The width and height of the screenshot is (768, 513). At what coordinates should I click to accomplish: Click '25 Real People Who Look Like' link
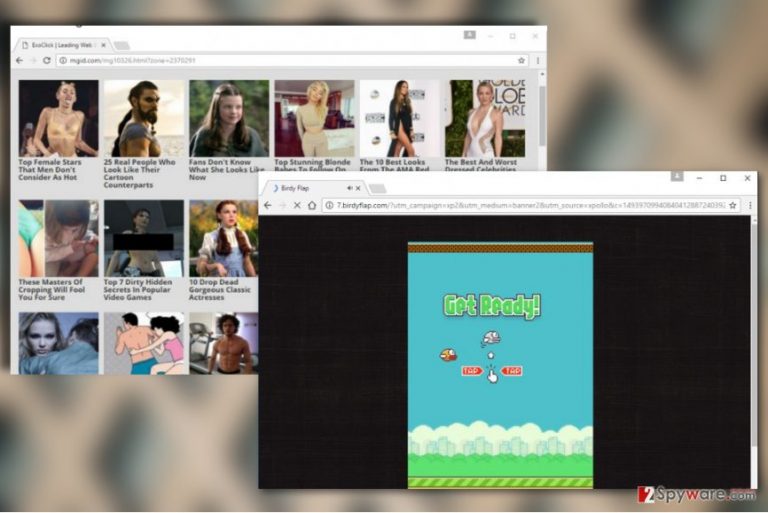140,173
